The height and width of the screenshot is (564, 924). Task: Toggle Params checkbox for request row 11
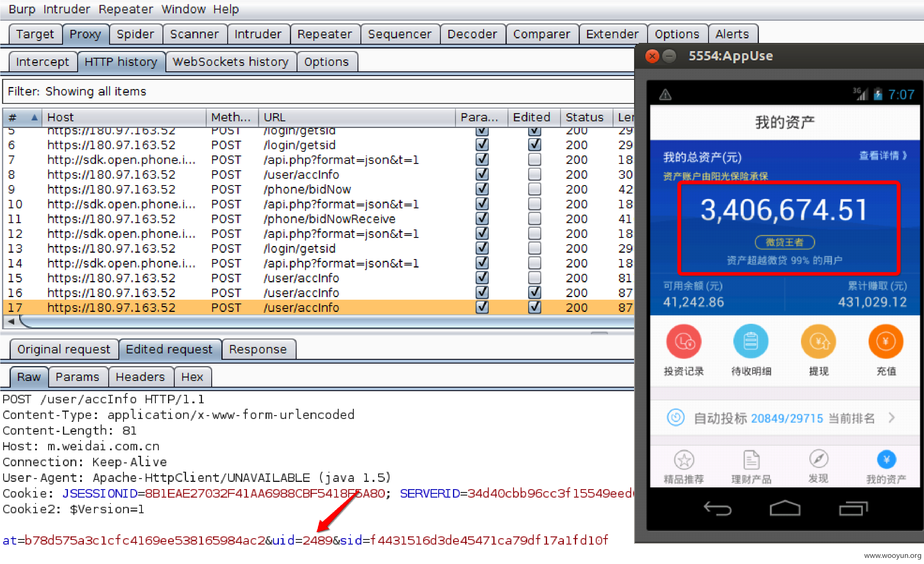click(482, 219)
